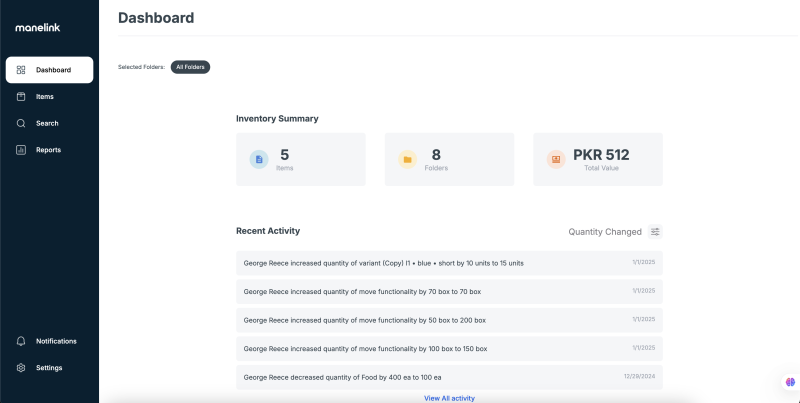Open the Items box icon

tap(21, 96)
